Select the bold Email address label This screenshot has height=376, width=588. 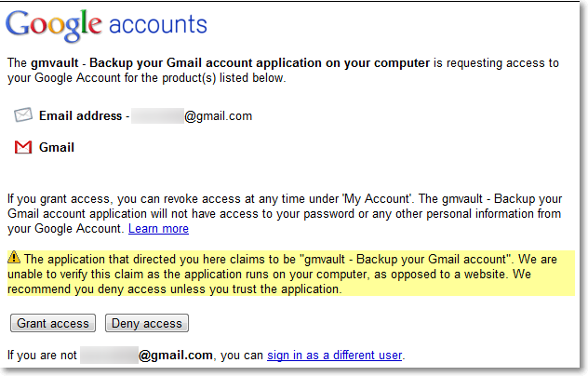pyautogui.click(x=80, y=116)
